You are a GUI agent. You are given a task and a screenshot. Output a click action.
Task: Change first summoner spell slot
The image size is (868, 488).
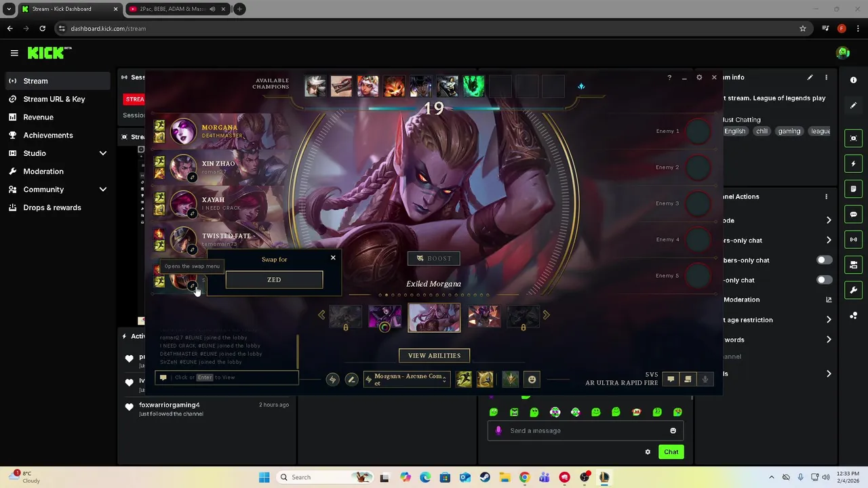(464, 380)
